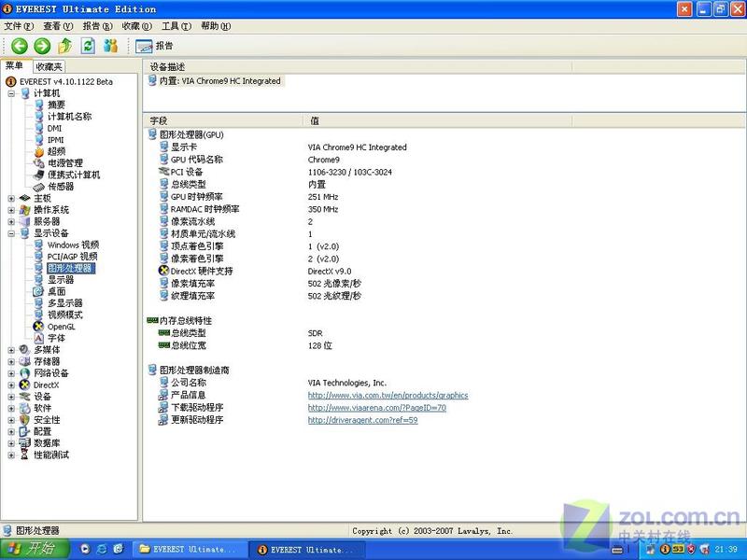Expand the DirectX tree node
Viewport: 747px width, 560px height.
[x=11, y=385]
